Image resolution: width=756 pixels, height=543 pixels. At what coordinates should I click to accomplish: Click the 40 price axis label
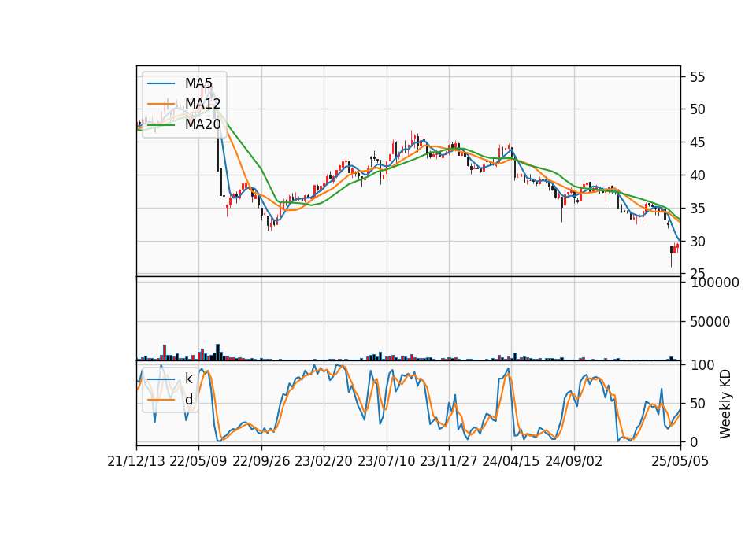[x=698, y=175]
